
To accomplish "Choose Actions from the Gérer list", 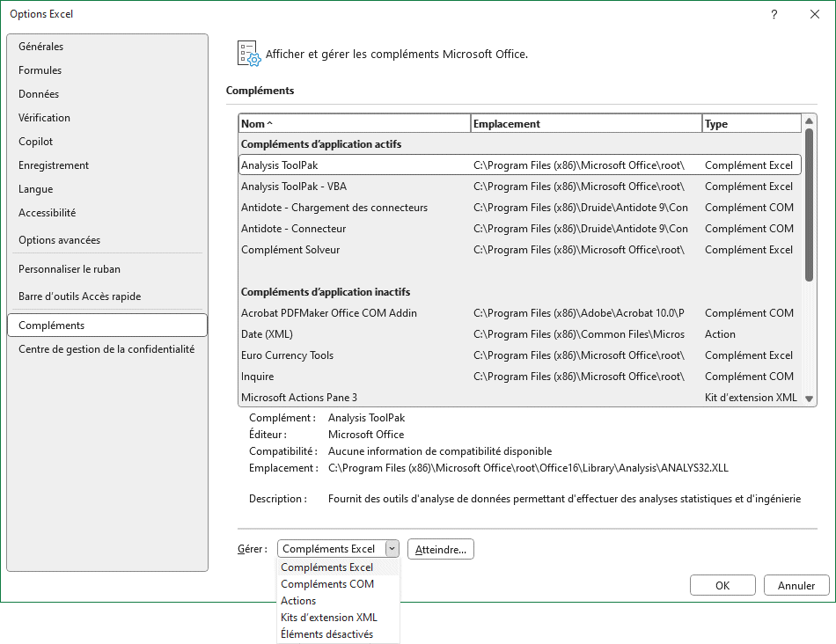I will [339, 601].
